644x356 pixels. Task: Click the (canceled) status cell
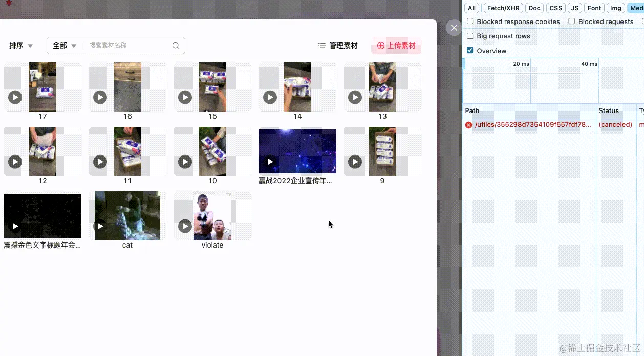(615, 125)
